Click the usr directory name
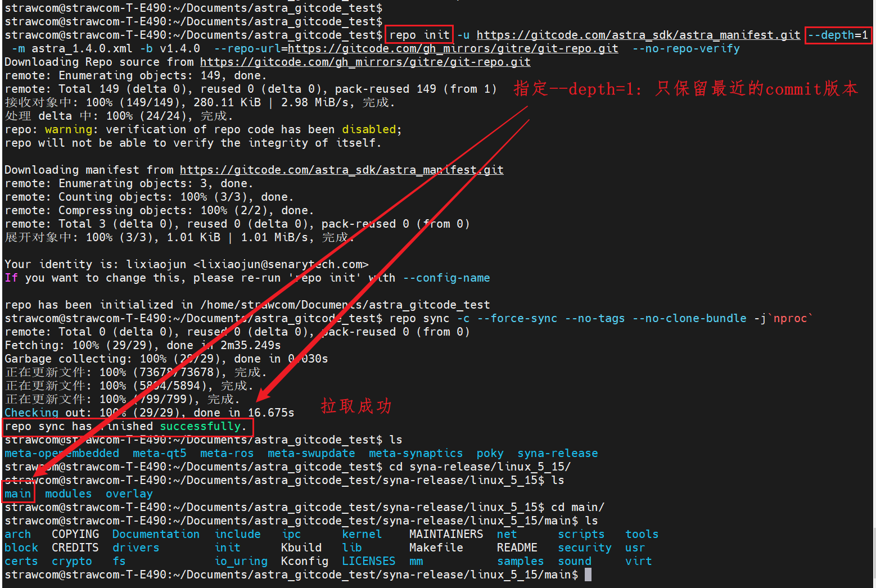The width and height of the screenshot is (876, 588). (x=635, y=548)
